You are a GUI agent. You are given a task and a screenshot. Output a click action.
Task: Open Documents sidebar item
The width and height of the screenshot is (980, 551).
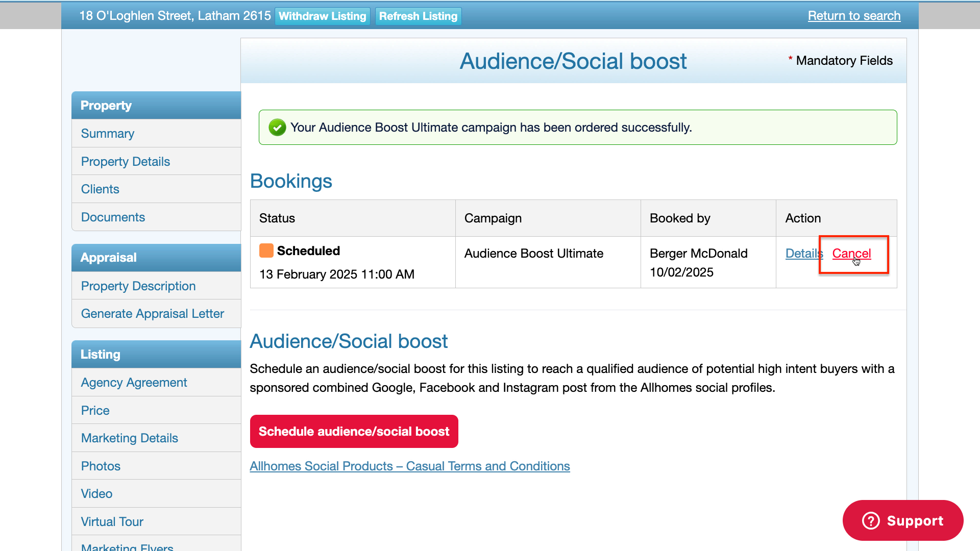[x=156, y=217]
